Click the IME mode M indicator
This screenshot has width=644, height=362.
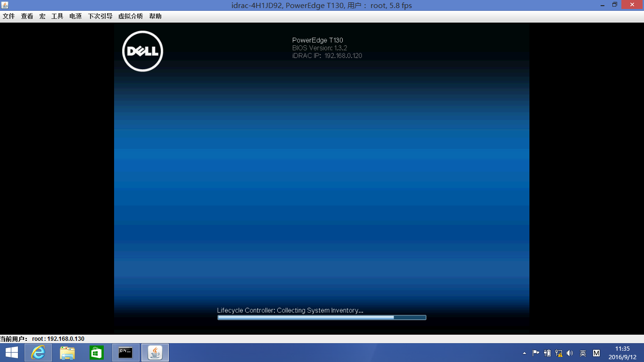click(596, 353)
